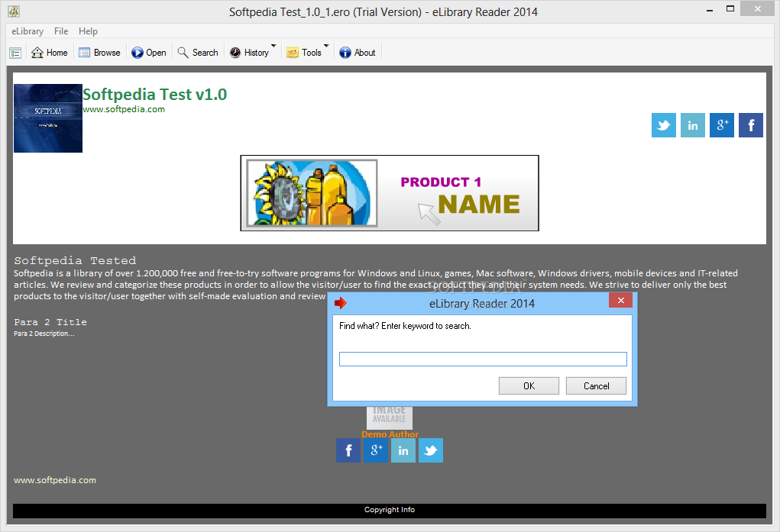The height and width of the screenshot is (532, 780).
Task: Click the Softpedia Tested heading
Action: 75,260
